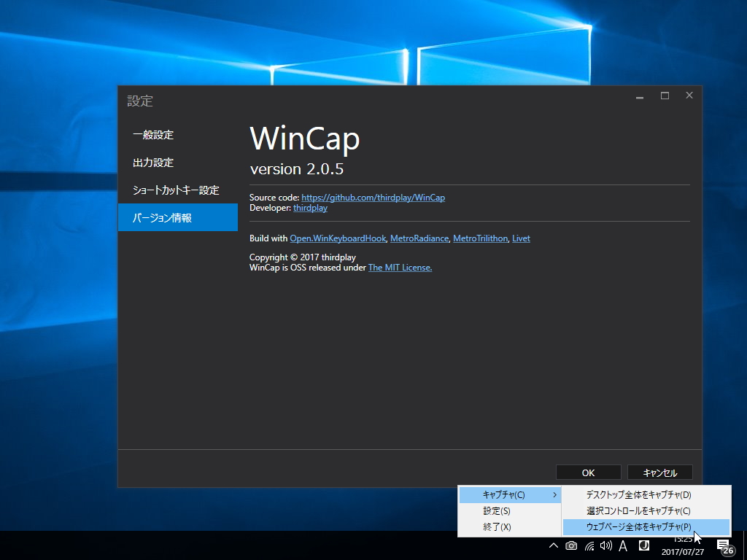Open the Wi-Fi network tray icon

tap(588, 545)
